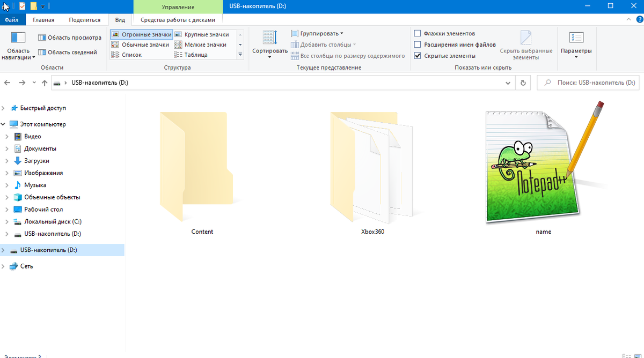Open Сеть in navigation pane
The width and height of the screenshot is (644, 358).
[x=26, y=266]
